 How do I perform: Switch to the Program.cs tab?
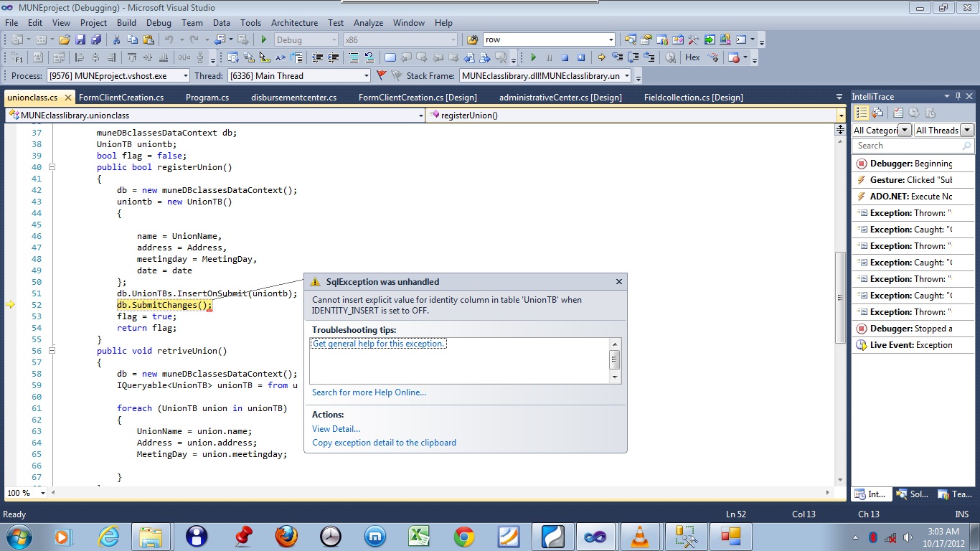coord(207,98)
